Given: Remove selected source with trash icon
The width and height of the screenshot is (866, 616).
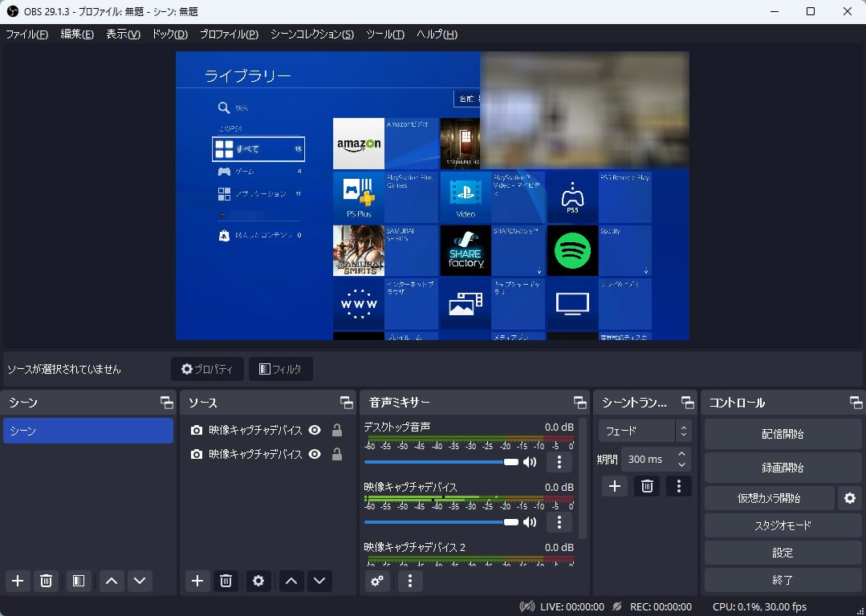Looking at the screenshot, I should point(226,581).
